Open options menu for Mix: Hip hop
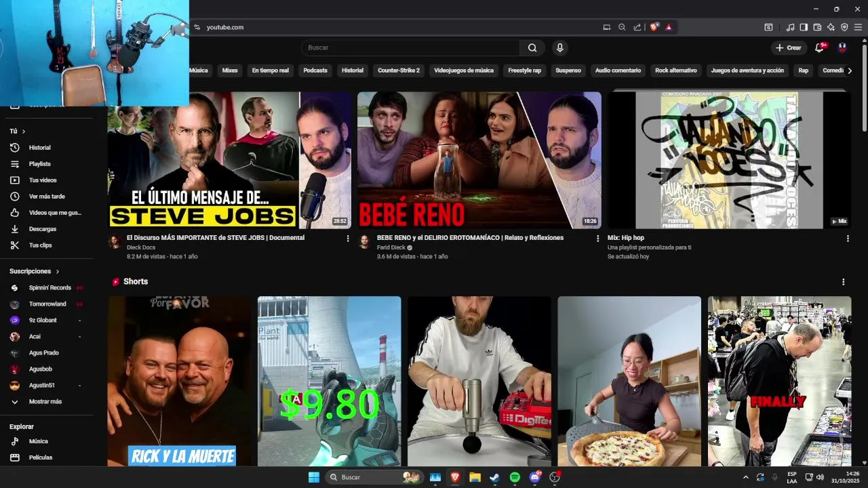Screen dimensions: 868x488 [848, 239]
